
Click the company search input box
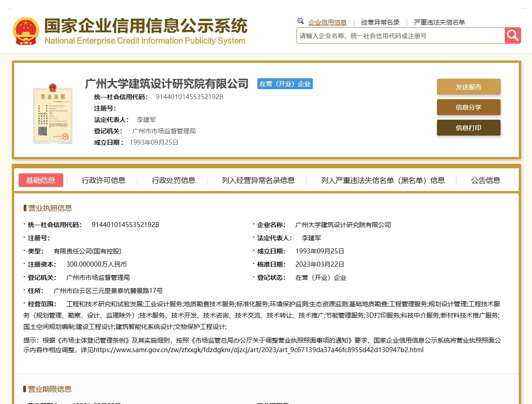tap(400, 35)
